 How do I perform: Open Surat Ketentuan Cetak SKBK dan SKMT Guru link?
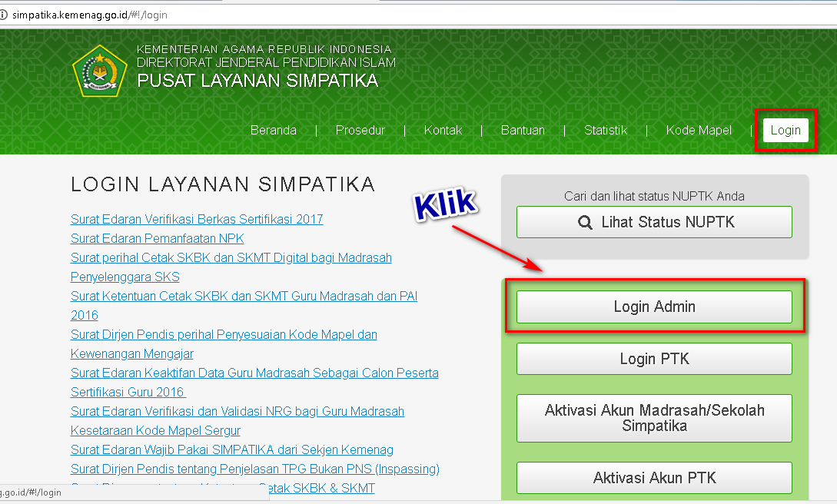[244, 306]
